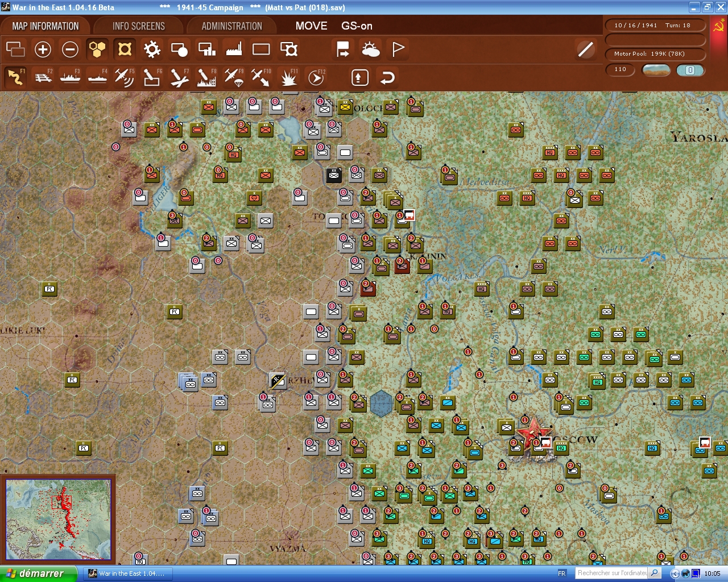
Task: Click the pennant flag icon
Action: click(398, 49)
